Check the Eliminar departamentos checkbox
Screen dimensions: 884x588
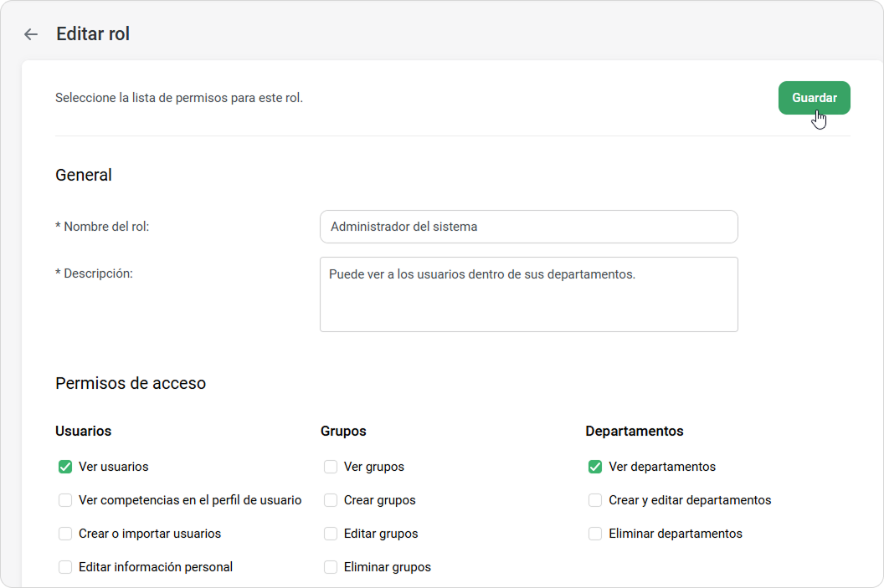pyautogui.click(x=595, y=534)
